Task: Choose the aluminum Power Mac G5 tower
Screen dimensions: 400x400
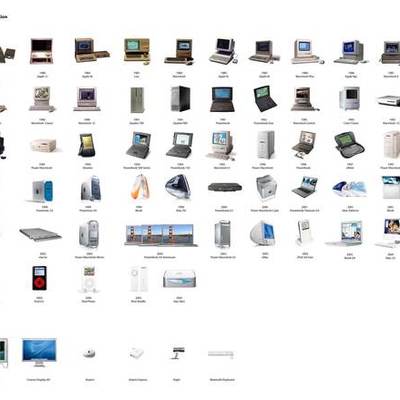Action: tap(222, 234)
